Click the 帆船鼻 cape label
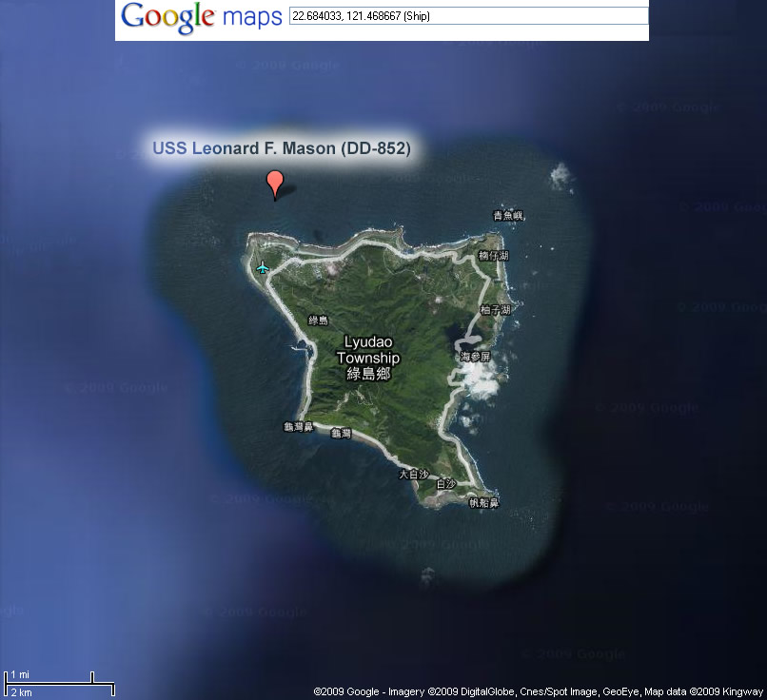 483,502
